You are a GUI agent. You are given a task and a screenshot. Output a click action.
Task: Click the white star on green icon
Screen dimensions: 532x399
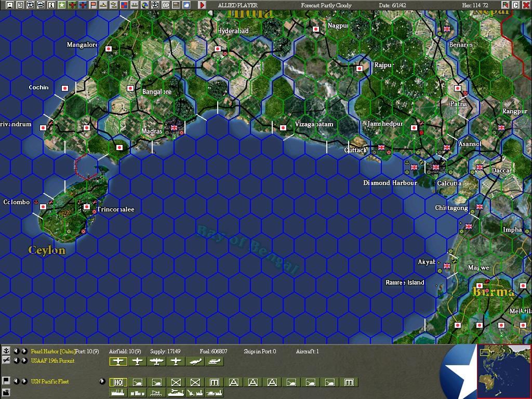(61, 5)
